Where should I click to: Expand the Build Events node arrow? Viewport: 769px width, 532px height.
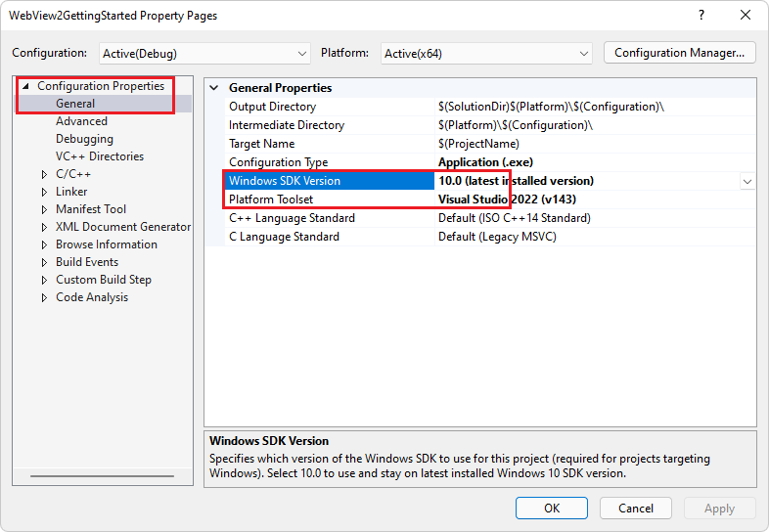tap(44, 262)
